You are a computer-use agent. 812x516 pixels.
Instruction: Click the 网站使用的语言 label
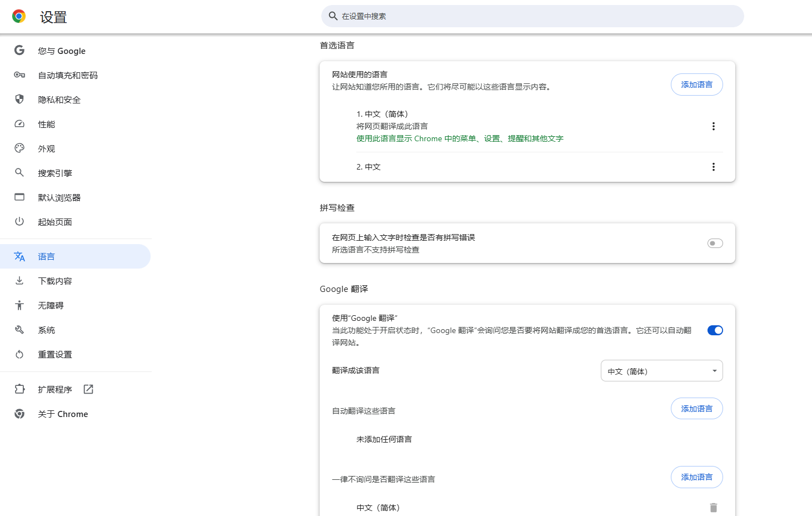click(360, 75)
